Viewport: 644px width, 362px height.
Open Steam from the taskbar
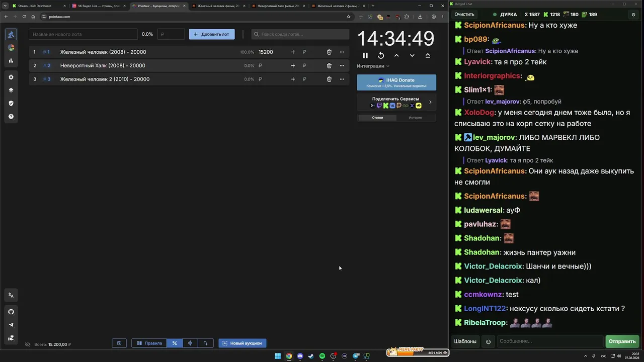311,356
